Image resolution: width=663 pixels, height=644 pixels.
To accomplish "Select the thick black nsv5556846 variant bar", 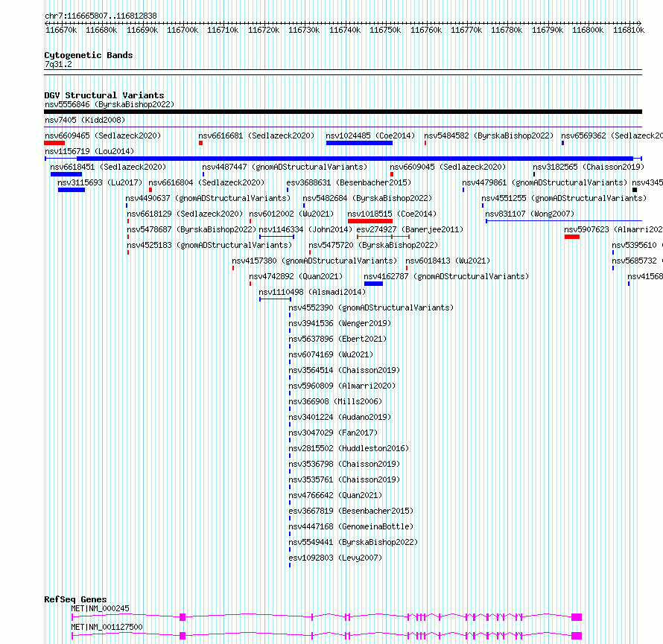I will point(343,112).
